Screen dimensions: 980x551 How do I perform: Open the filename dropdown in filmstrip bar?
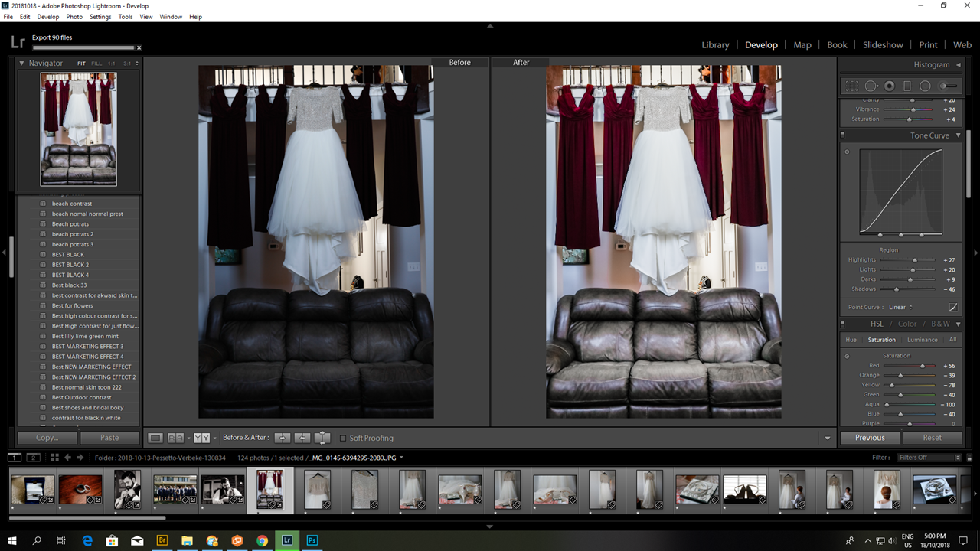(x=401, y=458)
